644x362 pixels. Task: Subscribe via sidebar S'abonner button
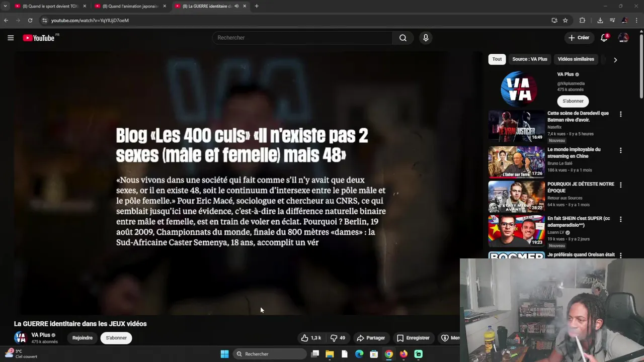tap(573, 101)
